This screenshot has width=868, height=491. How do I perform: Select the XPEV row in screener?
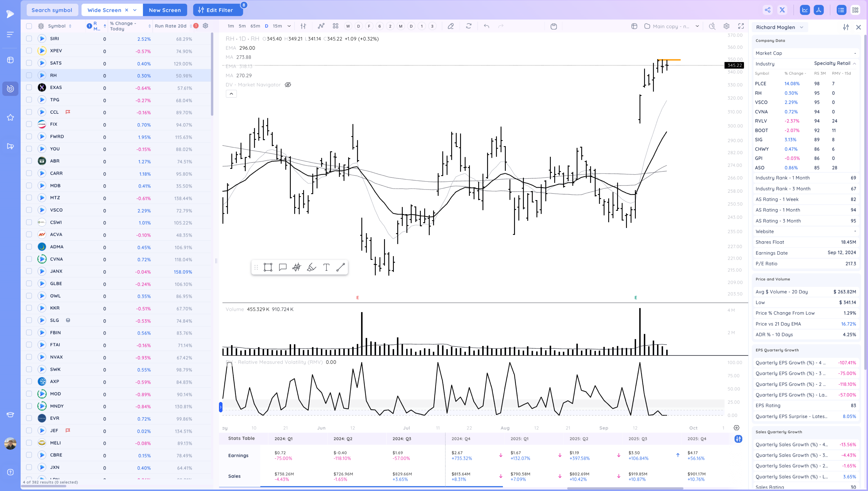tap(56, 51)
